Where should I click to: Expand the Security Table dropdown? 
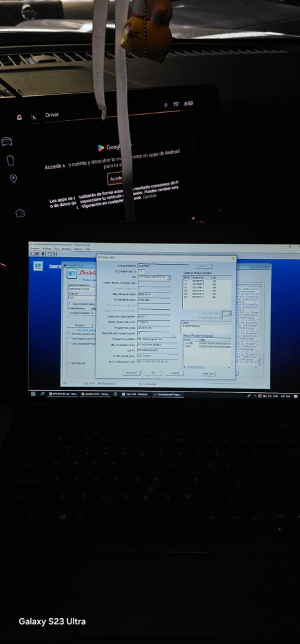coord(229,313)
